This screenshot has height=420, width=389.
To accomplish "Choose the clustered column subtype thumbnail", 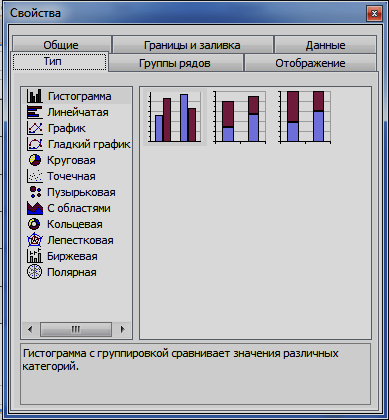I will tap(175, 117).
